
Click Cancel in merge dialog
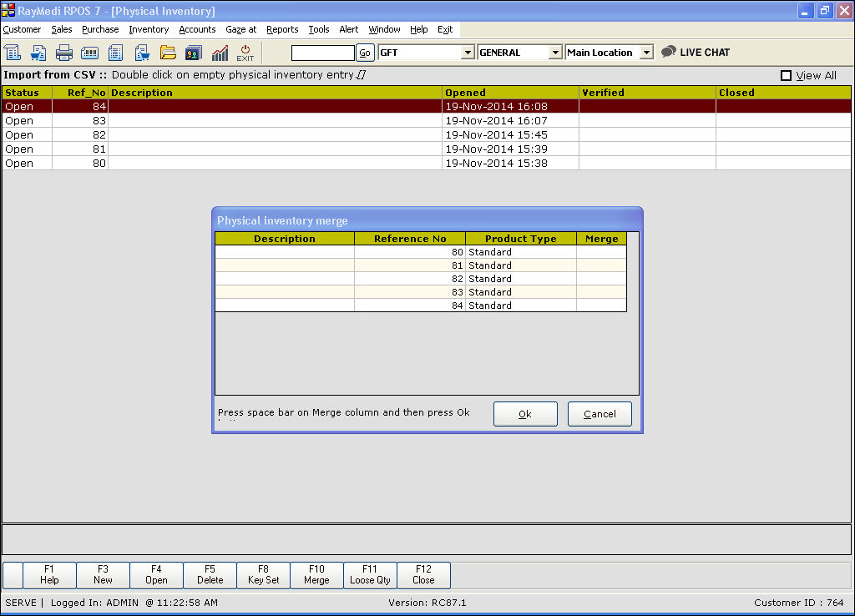point(600,414)
